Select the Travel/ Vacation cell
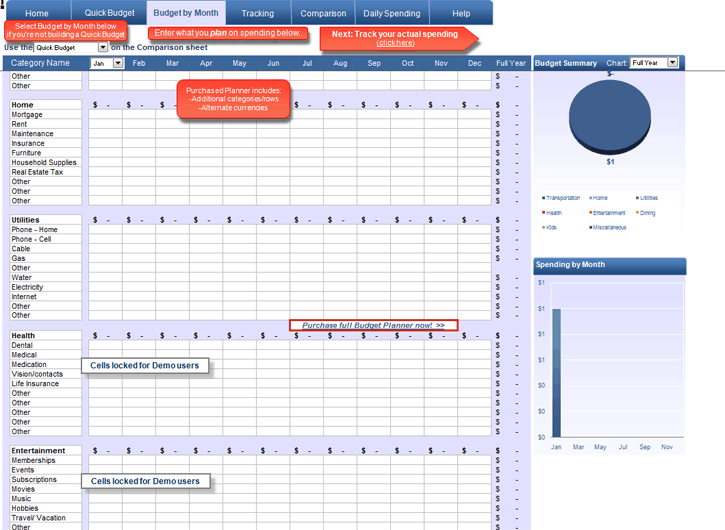The width and height of the screenshot is (725, 530). click(45, 518)
